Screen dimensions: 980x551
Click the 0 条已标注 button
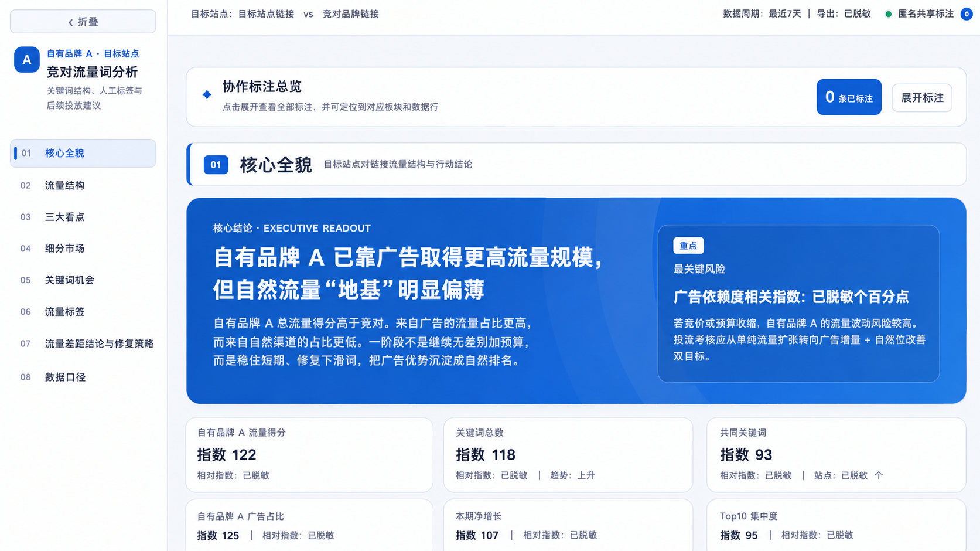click(849, 97)
